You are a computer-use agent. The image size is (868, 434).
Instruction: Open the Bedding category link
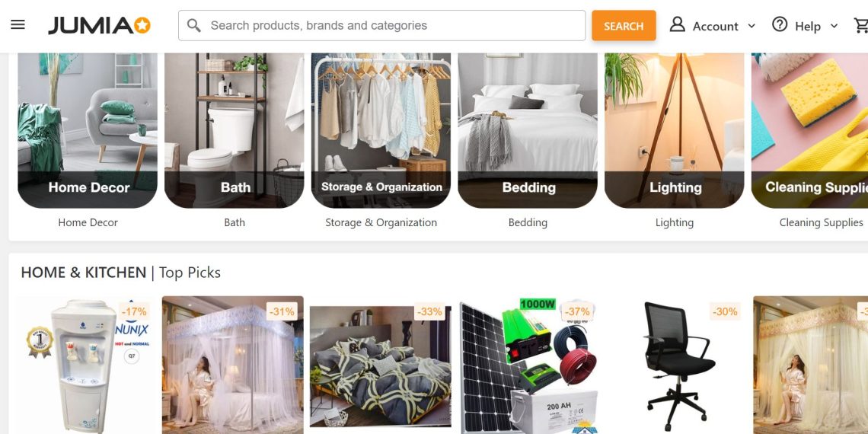coord(528,222)
